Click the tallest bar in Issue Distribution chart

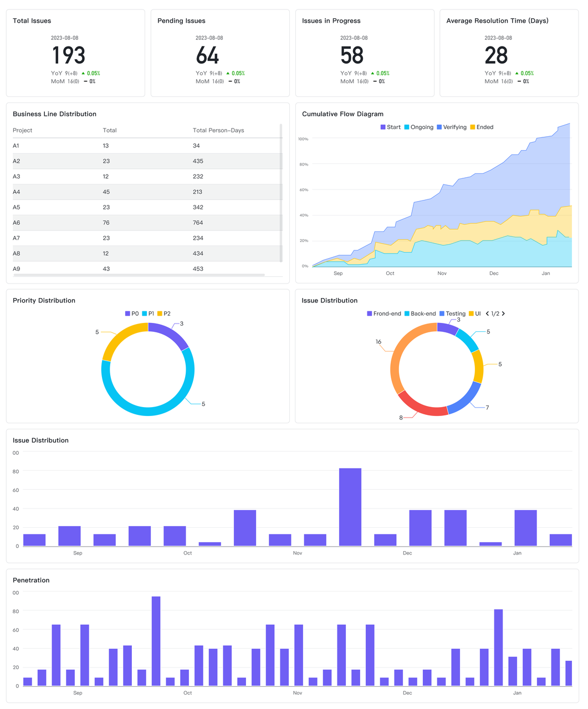350,507
